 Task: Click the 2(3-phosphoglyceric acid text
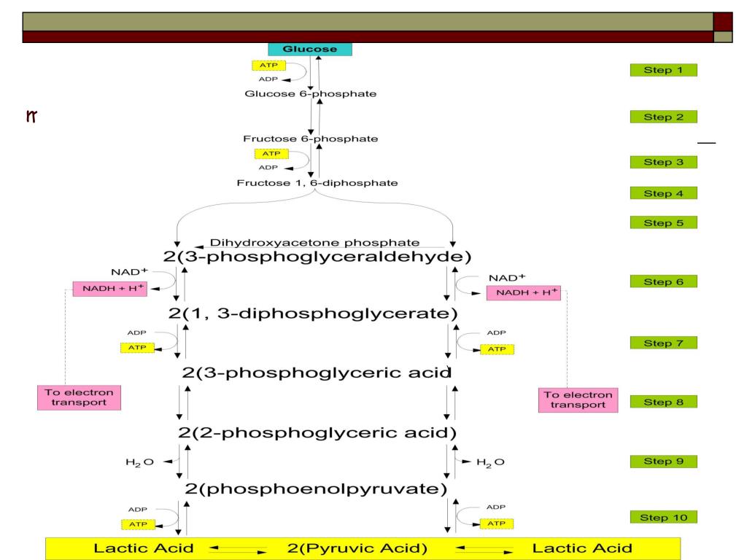click(x=317, y=373)
